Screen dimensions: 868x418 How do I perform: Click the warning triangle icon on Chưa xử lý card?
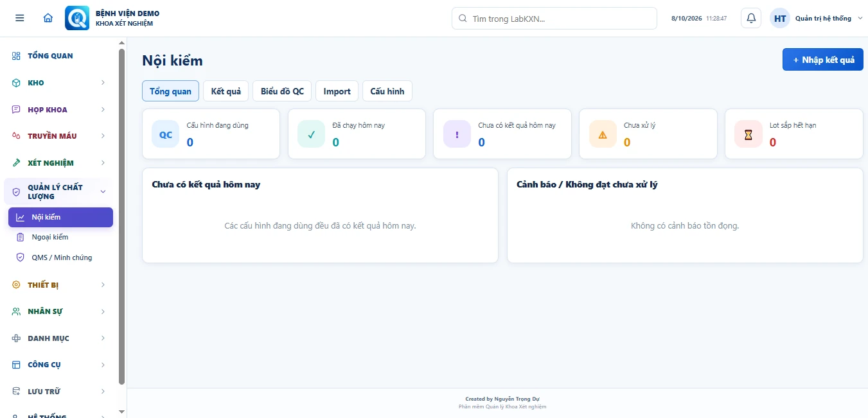[603, 135]
